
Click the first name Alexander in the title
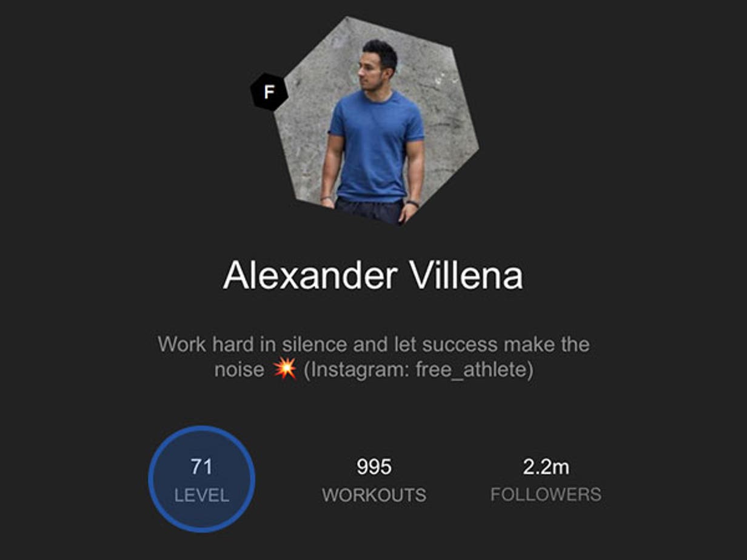point(310,276)
